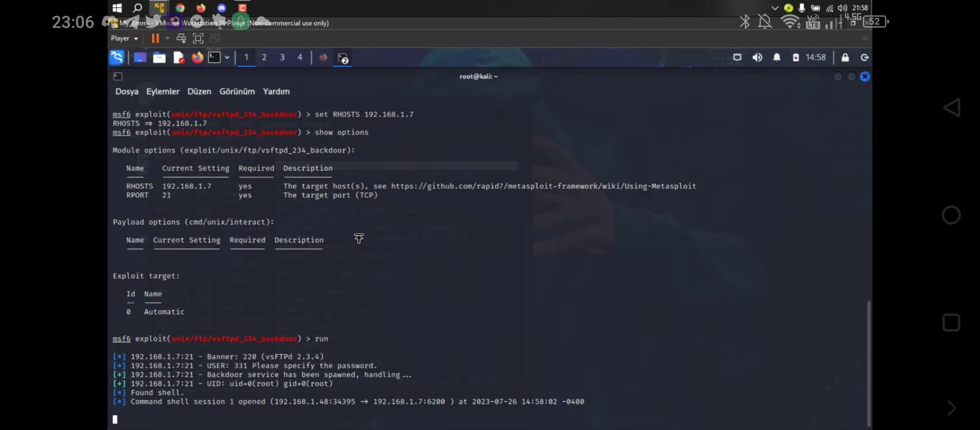
Task: Click green circular icon in Windows tray
Action: click(x=788, y=8)
